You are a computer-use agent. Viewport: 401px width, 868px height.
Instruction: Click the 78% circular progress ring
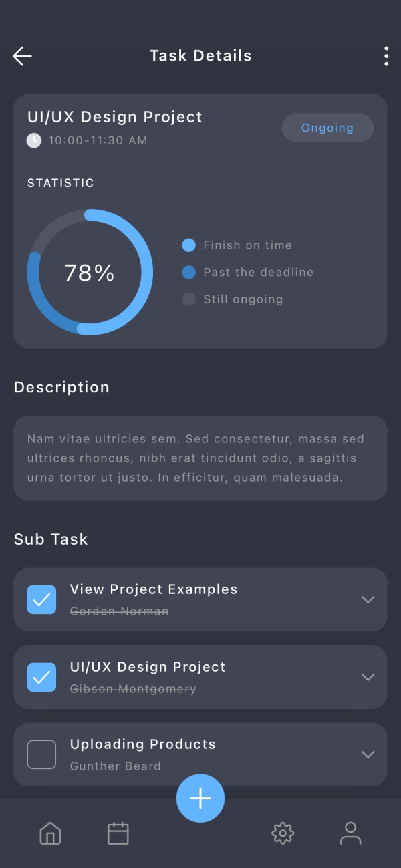pyautogui.click(x=90, y=272)
